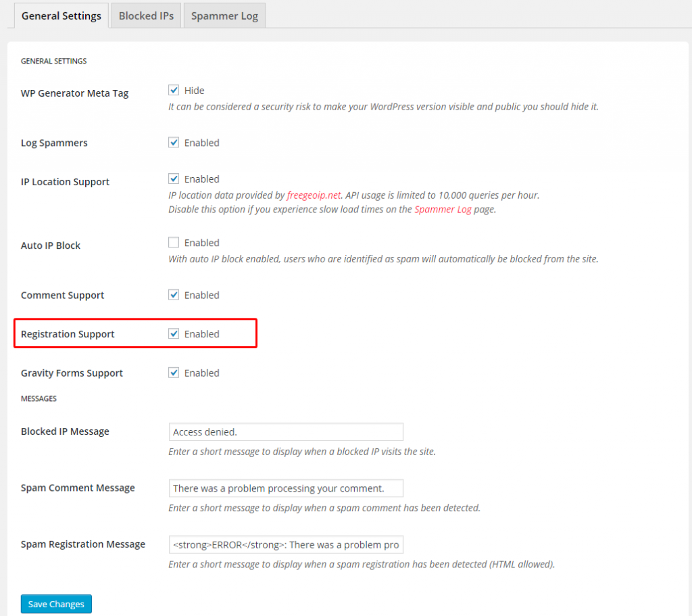The image size is (692, 616).
Task: Select the Spam Registration Message input
Action: 286,545
